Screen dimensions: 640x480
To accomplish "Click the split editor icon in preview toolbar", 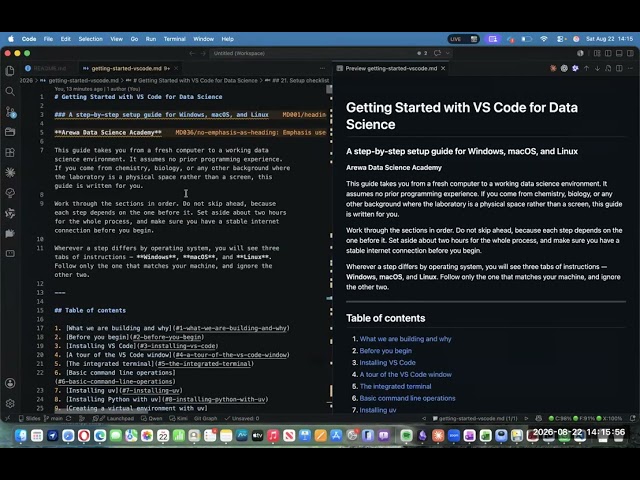I will pyautogui.click(x=619, y=68).
